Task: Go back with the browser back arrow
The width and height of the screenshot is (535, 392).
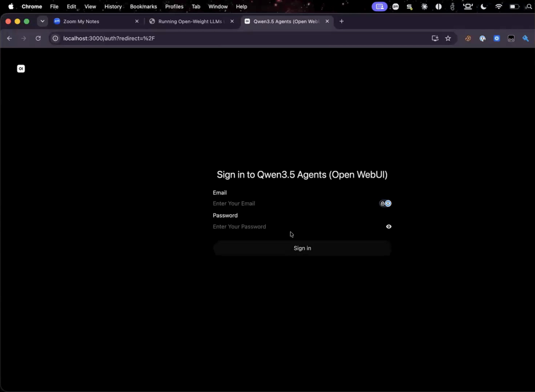Action: pos(9,38)
